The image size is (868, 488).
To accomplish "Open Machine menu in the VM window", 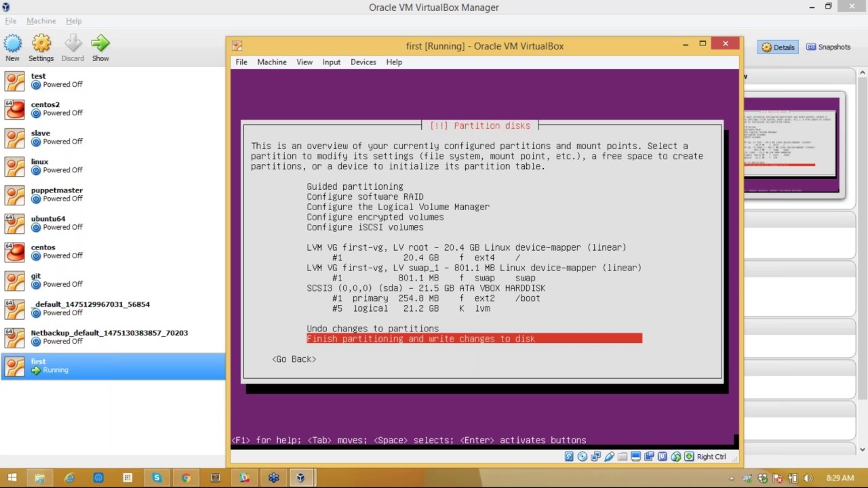I will tap(272, 62).
